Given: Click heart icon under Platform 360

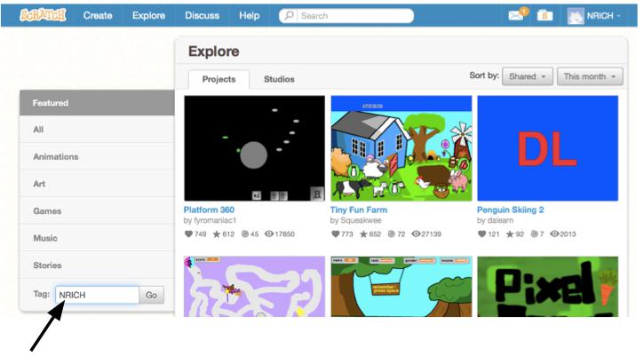Looking at the screenshot, I should [x=188, y=234].
